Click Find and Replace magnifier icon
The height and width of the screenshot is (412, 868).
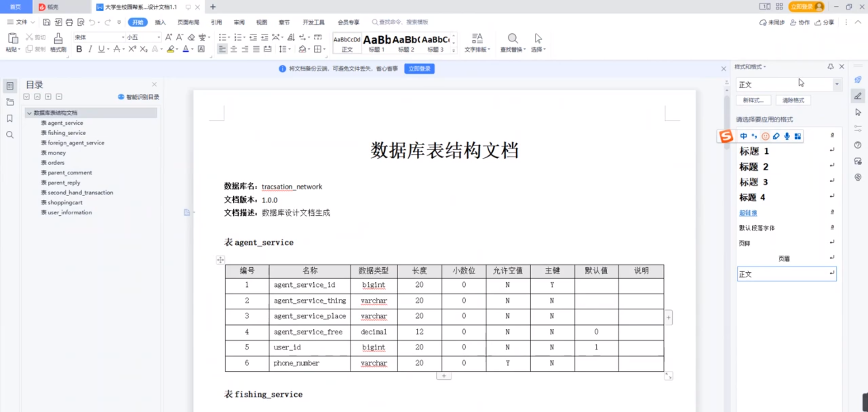click(x=513, y=38)
